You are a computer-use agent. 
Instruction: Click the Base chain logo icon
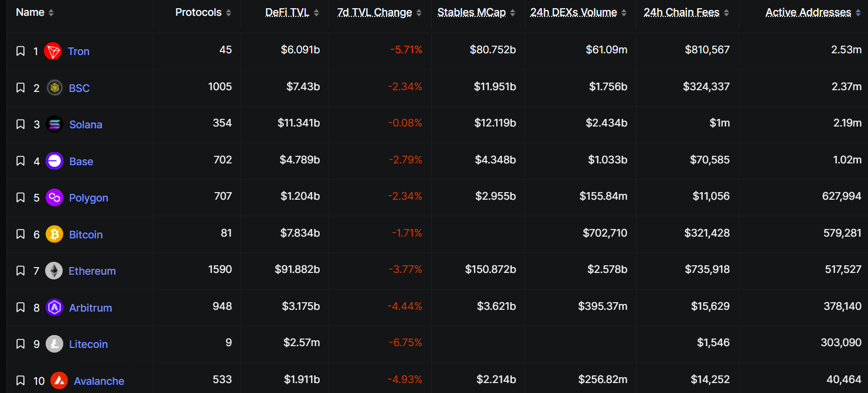tap(54, 161)
